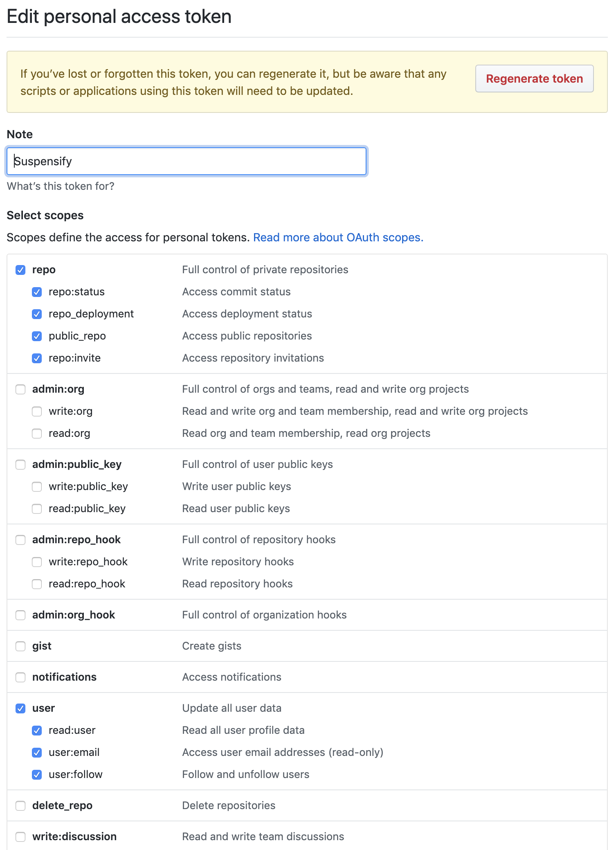Image resolution: width=616 pixels, height=850 pixels.
Task: Uncheck the repo:status checkbox
Action: tap(37, 292)
